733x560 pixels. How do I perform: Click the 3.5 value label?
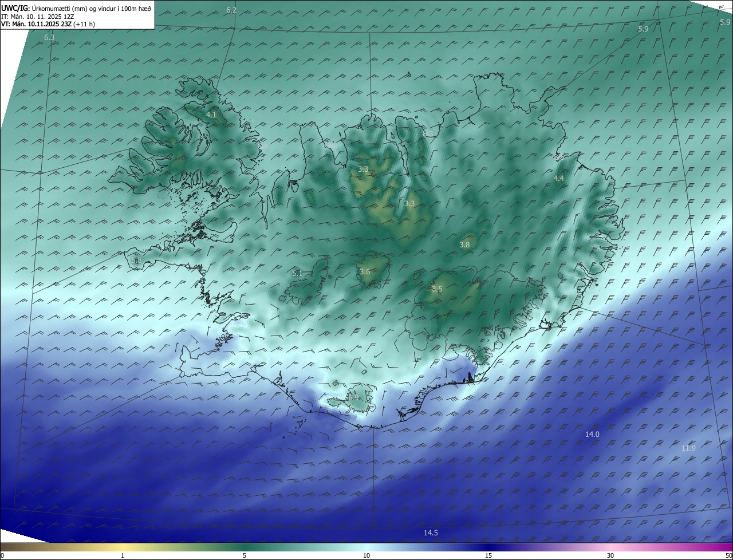[437, 289]
